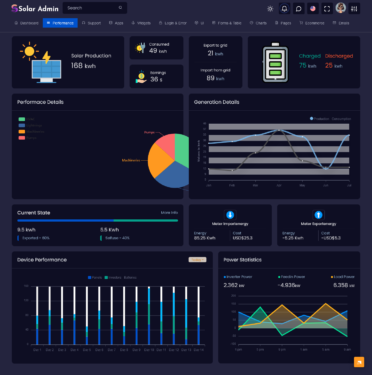This screenshot has height=375, width=372.
Task: Select the Performance menu item
Action: coord(60,23)
